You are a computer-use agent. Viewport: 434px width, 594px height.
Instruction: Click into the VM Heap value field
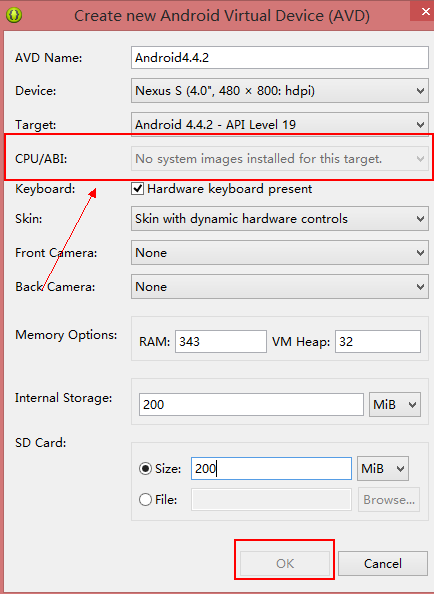tap(378, 341)
